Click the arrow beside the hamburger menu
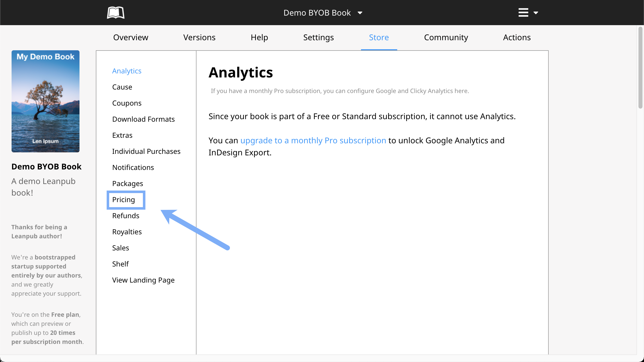The image size is (644, 362). tap(536, 13)
